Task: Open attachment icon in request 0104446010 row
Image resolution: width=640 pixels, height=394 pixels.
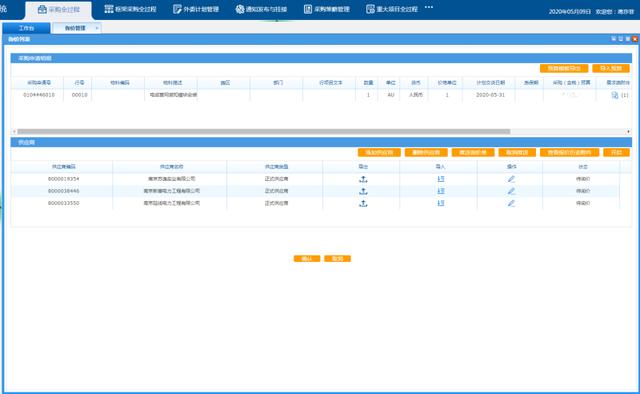Action: [615, 95]
